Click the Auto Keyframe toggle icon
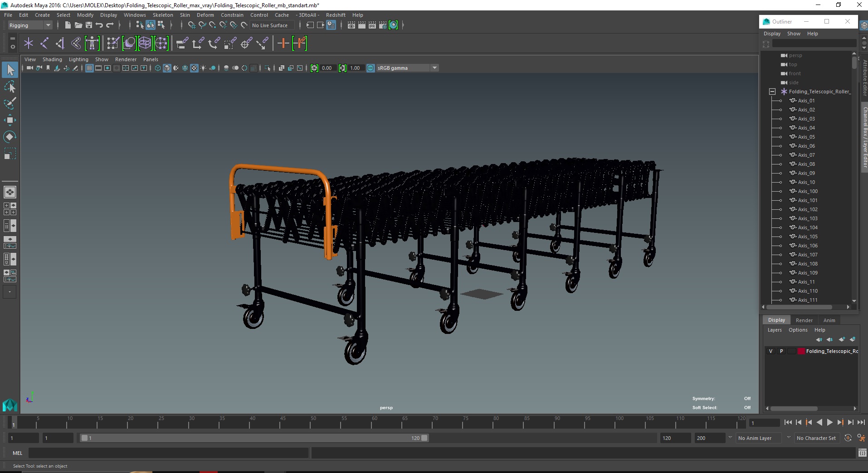The image size is (868, 473). 848,438
